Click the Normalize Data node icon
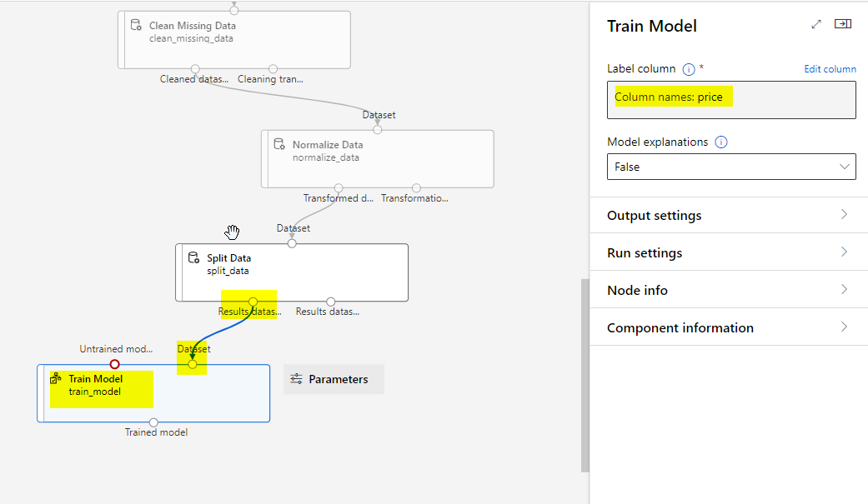Screen dimensions: 868x504 coord(280,144)
